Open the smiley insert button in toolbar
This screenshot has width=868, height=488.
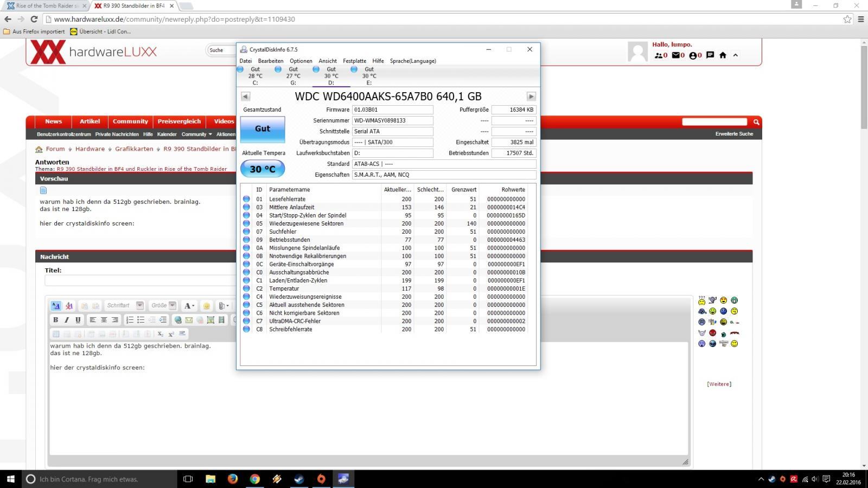(206, 306)
